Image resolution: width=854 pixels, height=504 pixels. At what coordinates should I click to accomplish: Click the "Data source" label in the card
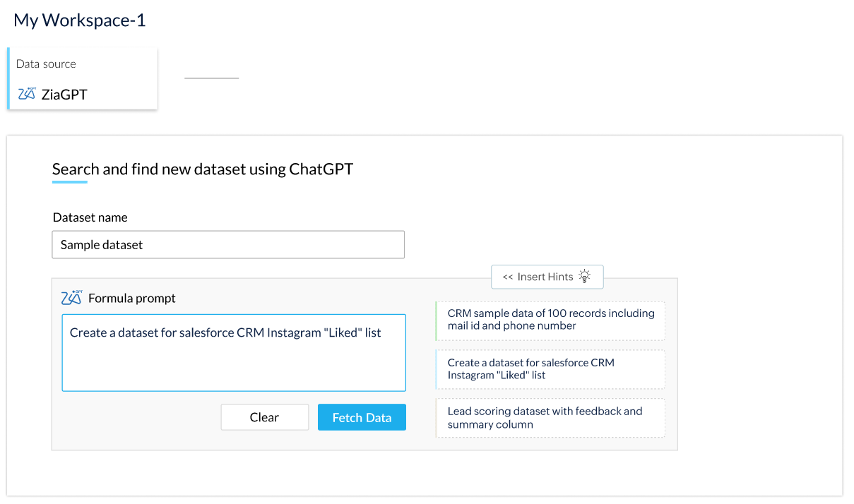46,64
